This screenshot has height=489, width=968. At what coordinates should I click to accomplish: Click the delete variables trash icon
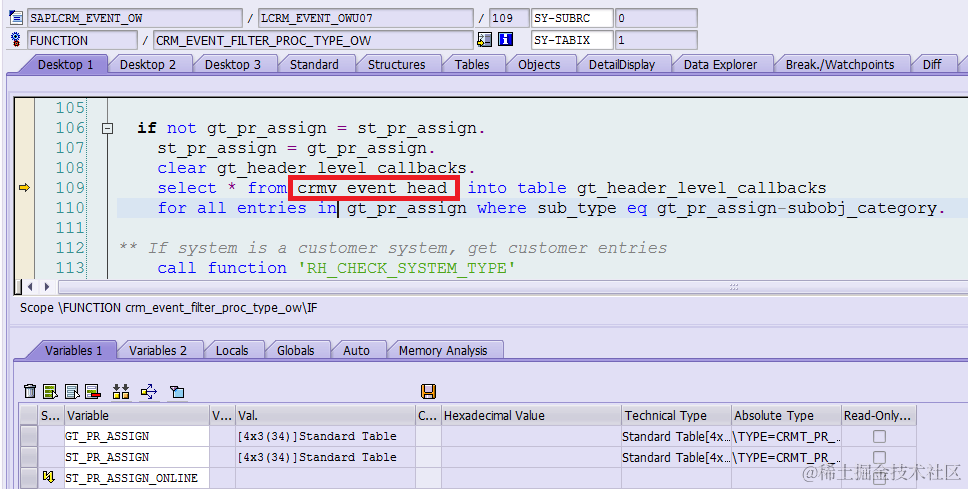(x=30, y=391)
